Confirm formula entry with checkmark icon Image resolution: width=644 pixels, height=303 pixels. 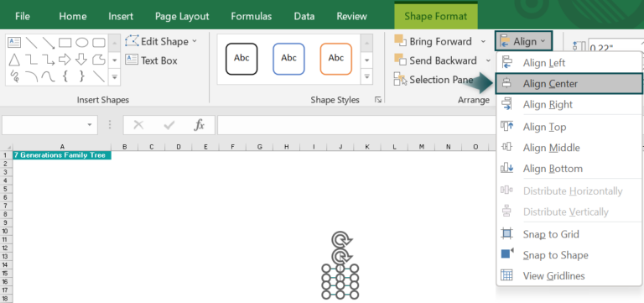coord(169,125)
